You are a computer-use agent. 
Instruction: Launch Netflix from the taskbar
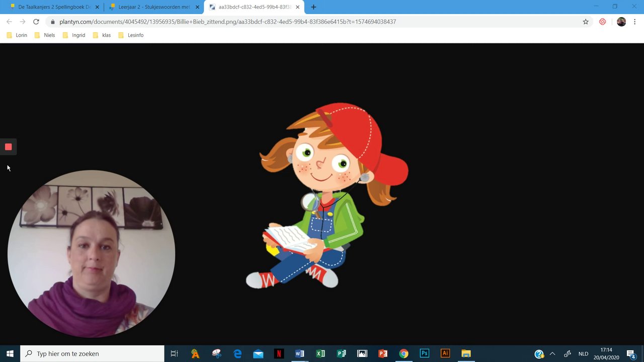pos(279,353)
